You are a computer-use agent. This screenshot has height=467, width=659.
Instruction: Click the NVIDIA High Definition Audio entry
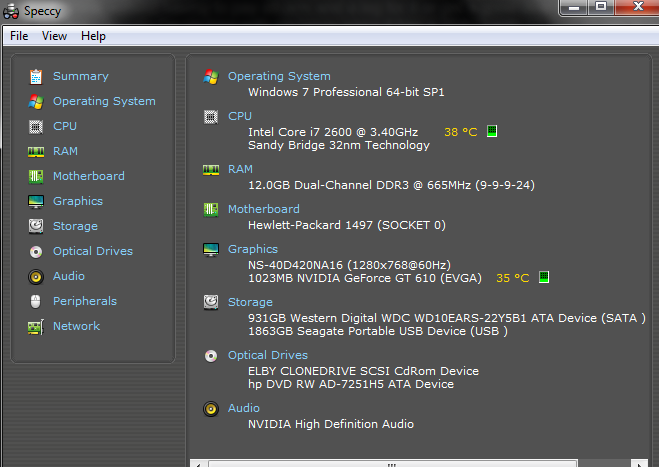click(331, 424)
